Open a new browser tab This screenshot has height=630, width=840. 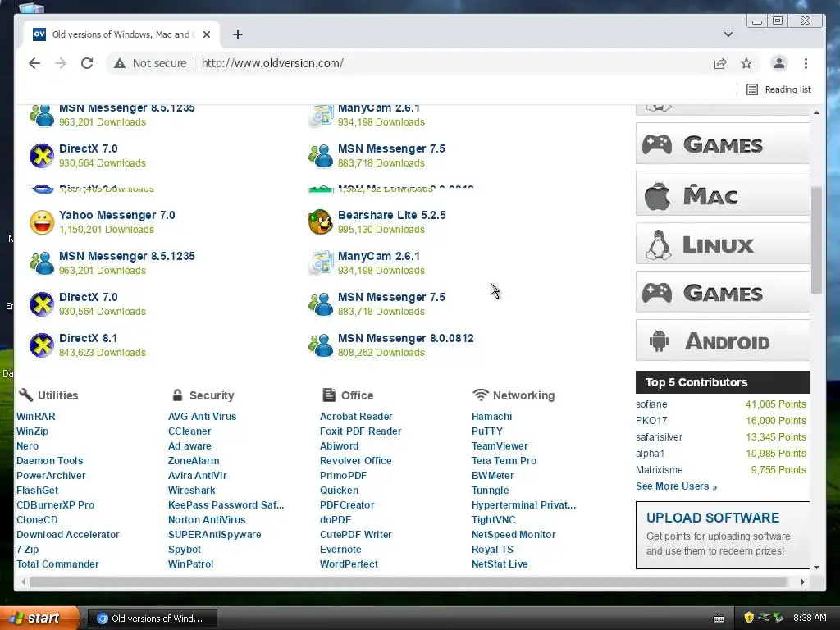point(238,34)
